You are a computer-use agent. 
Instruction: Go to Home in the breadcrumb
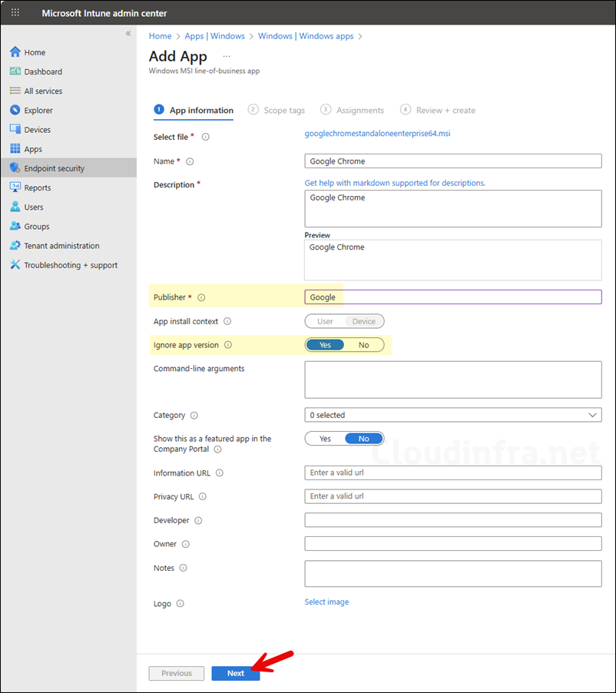click(x=160, y=36)
